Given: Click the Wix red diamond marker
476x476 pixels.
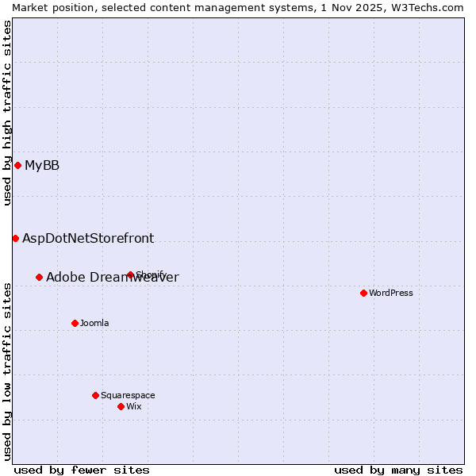Looking at the screenshot, I should click(121, 406).
